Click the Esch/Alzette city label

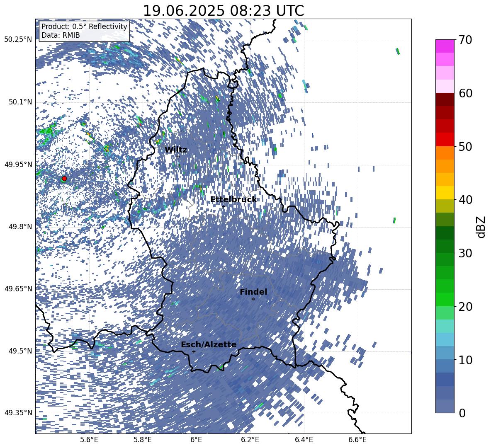coord(209,345)
